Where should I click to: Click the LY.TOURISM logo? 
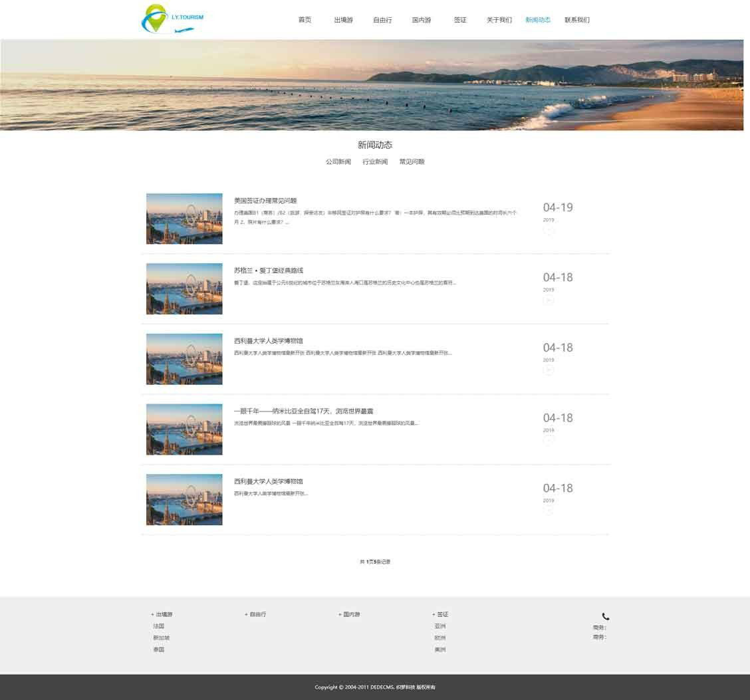172,19
